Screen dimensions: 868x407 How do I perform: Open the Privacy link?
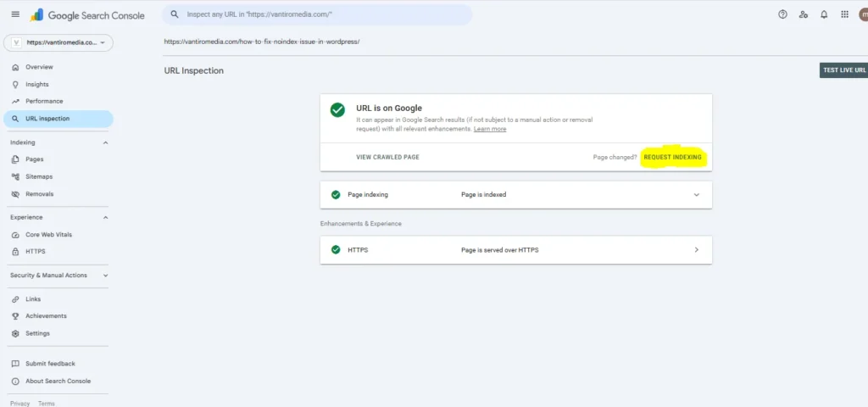coord(20,404)
